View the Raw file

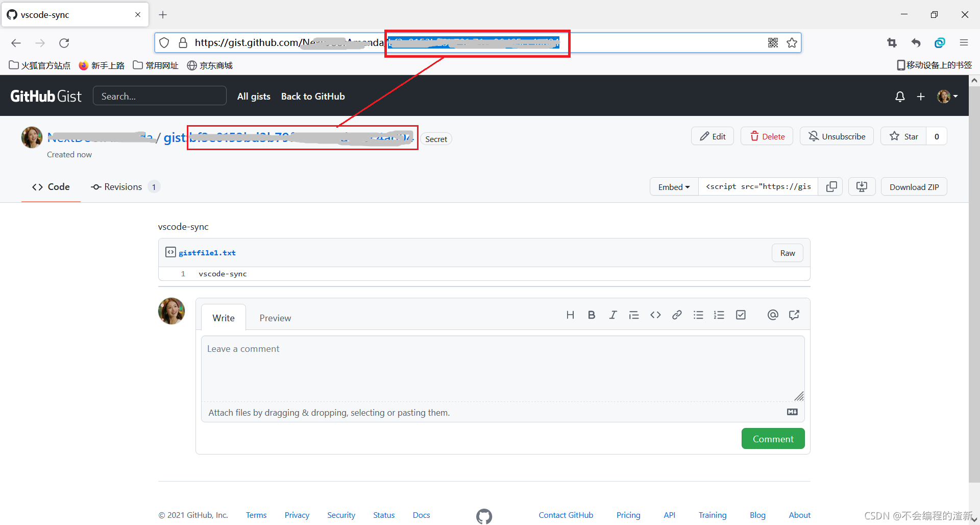coord(788,253)
